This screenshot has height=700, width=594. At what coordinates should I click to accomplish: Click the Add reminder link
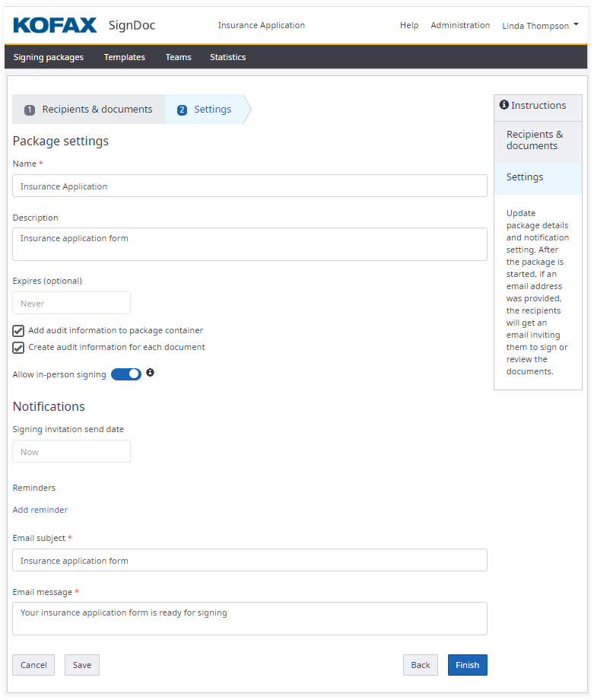40,510
